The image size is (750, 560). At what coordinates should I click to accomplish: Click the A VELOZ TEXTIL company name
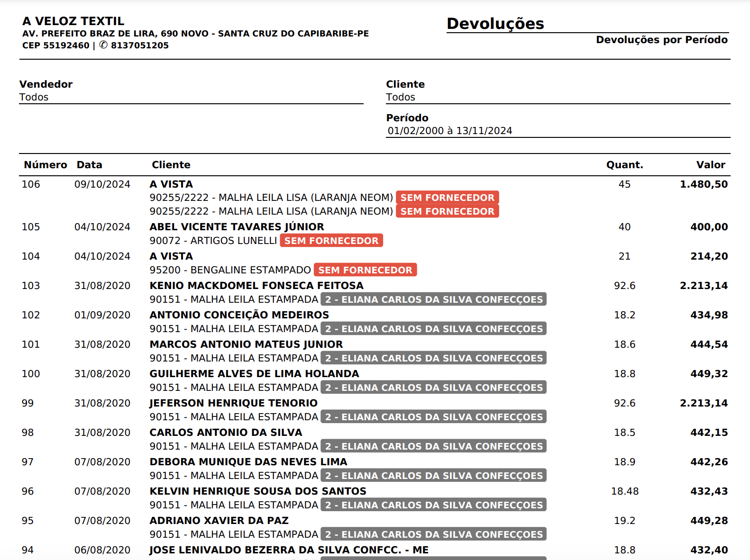pyautogui.click(x=73, y=21)
